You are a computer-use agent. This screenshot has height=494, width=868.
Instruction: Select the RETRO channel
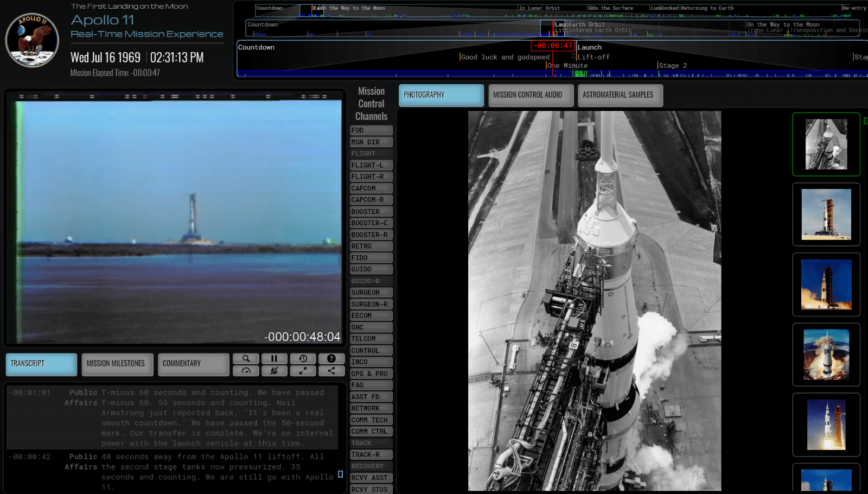tap(371, 246)
